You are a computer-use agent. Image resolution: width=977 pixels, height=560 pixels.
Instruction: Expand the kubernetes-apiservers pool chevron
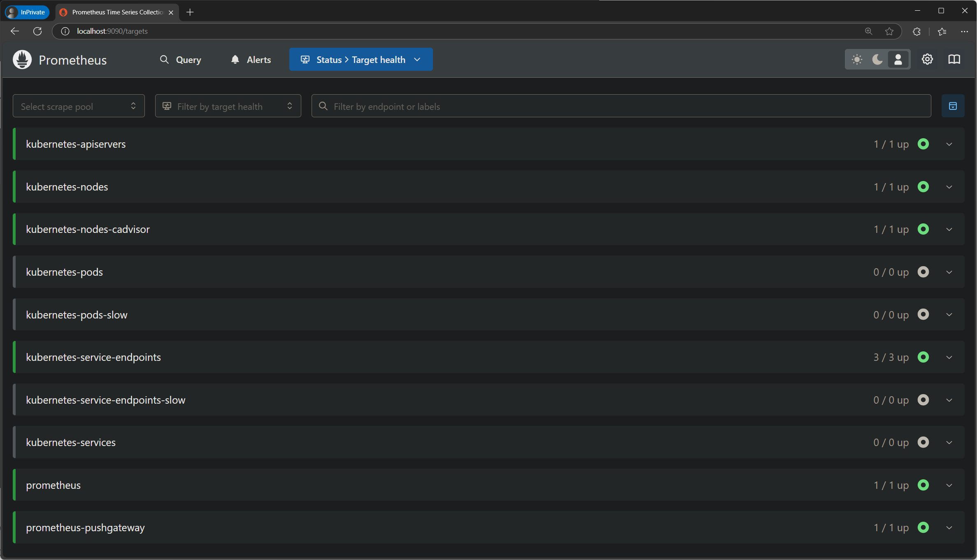tap(949, 144)
